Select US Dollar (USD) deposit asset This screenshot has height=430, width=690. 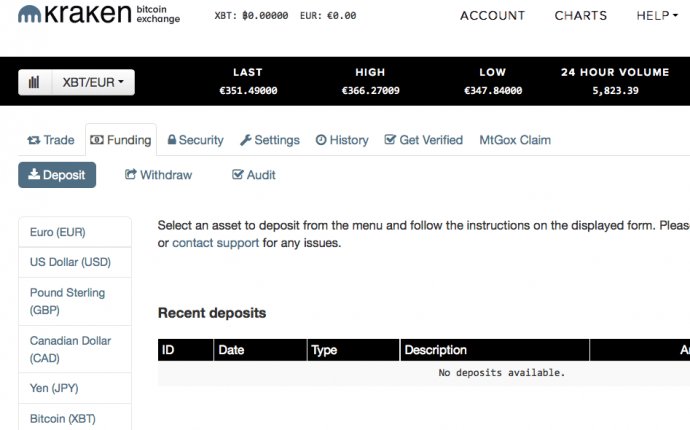(75, 262)
